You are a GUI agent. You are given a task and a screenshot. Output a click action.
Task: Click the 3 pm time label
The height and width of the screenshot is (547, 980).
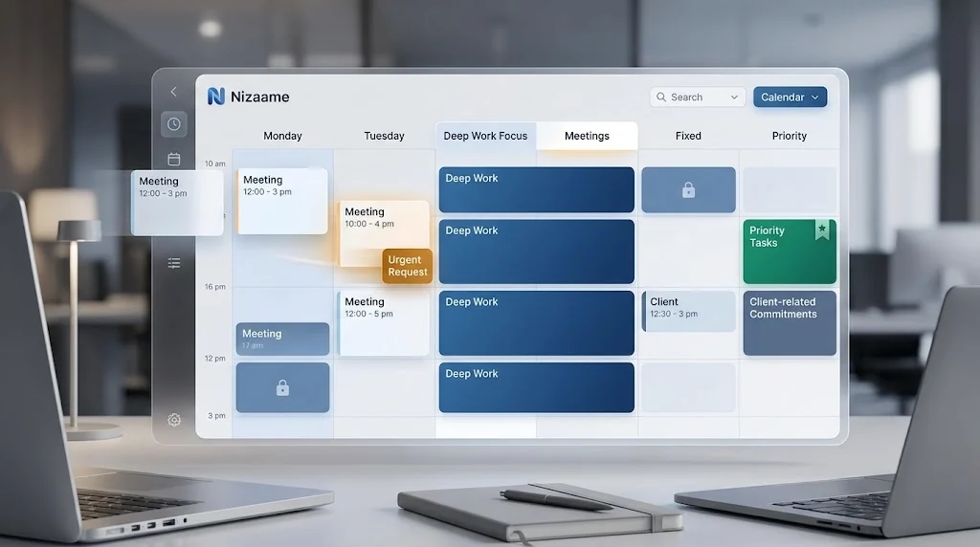coord(217,416)
